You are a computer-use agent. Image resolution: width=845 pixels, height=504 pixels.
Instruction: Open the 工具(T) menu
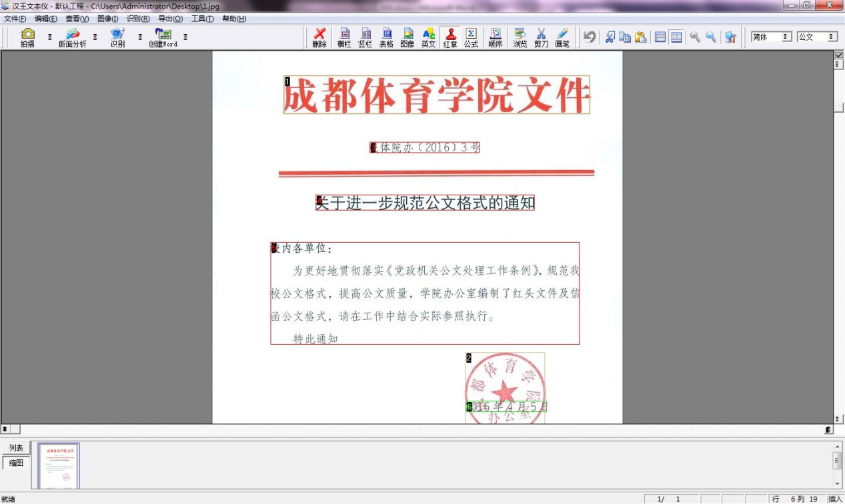click(x=202, y=19)
